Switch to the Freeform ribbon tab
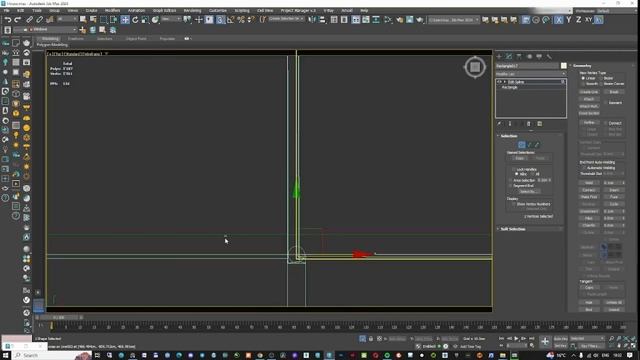The height and width of the screenshot is (360, 640). click(76, 38)
